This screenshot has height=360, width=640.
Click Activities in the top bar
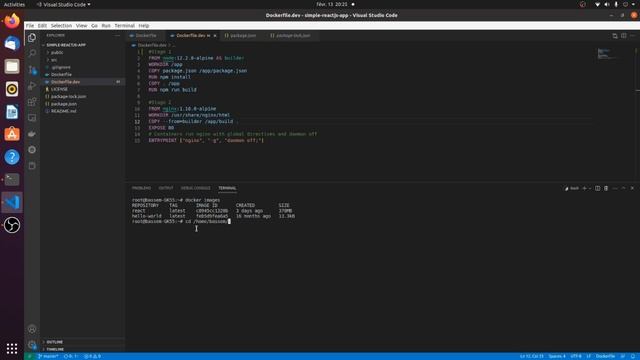pos(14,4)
